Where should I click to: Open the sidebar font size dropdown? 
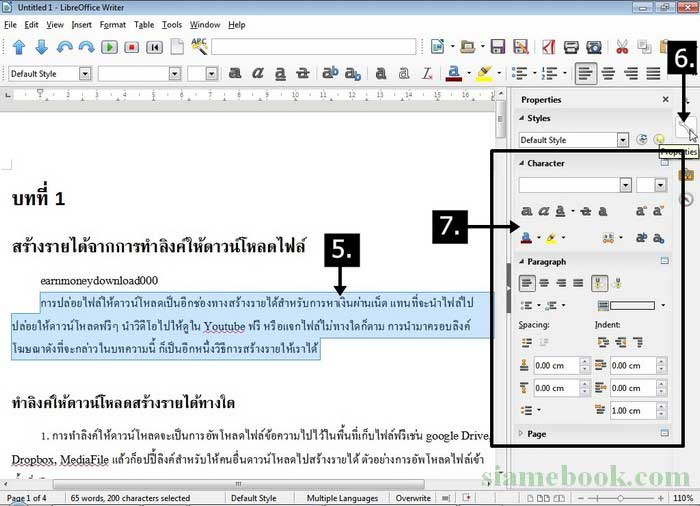coord(660,185)
